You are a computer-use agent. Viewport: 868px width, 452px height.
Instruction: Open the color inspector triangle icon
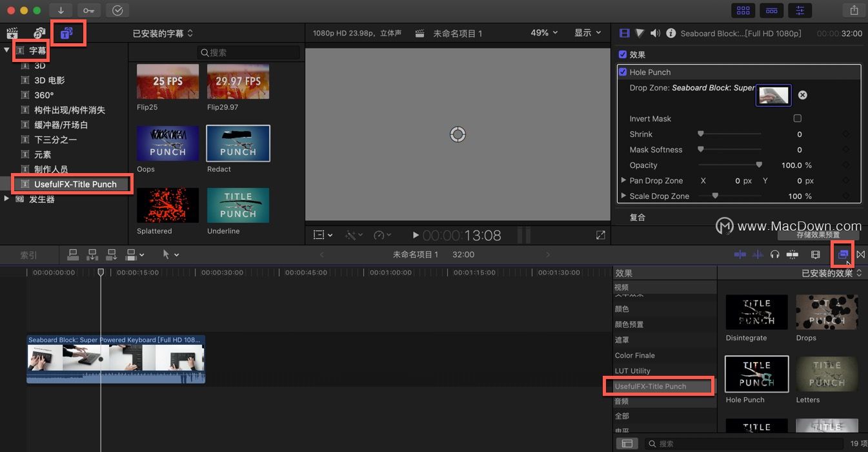(640, 33)
